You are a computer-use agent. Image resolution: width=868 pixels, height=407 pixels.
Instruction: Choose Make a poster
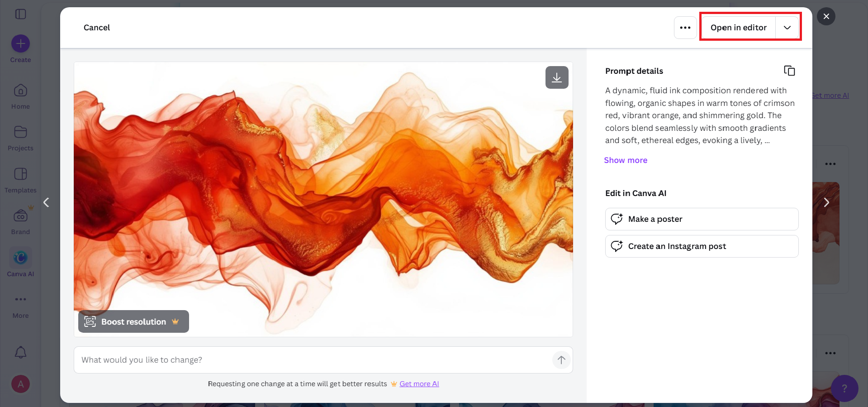702,219
